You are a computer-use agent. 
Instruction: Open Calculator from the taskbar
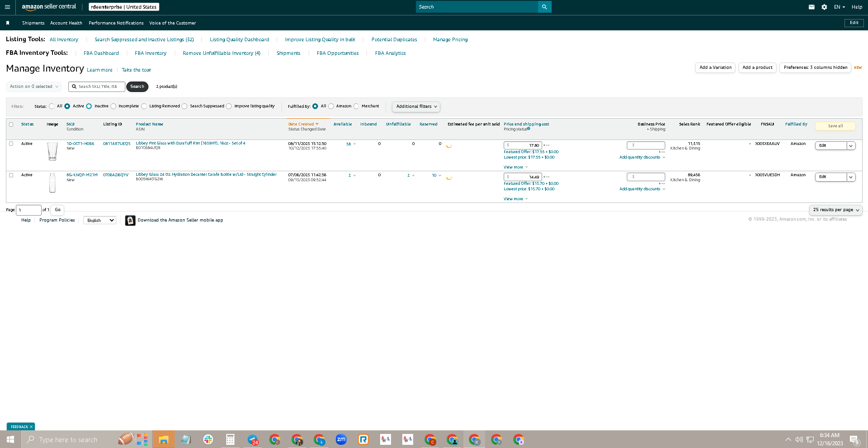[230, 439]
